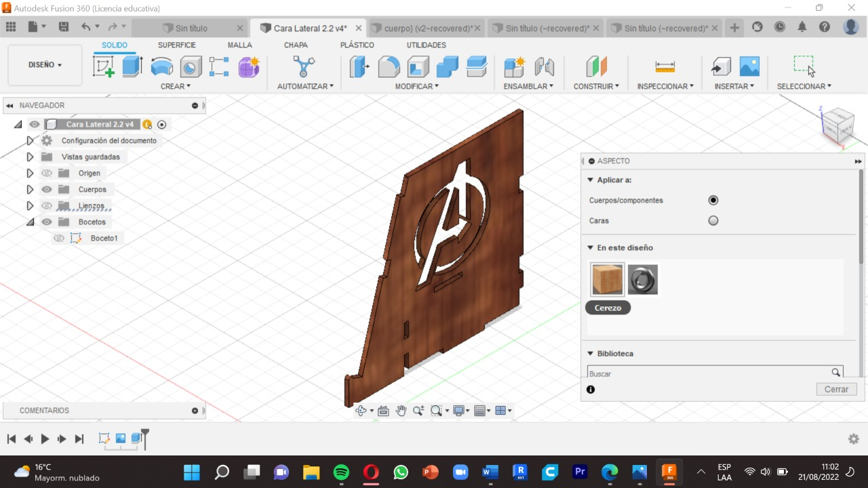This screenshot has width=868, height=488.
Task: Save the document with disk icon
Action: coord(64,27)
